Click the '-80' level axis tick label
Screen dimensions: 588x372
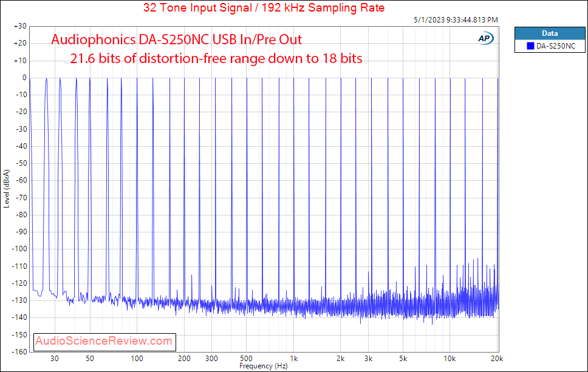coord(21,215)
